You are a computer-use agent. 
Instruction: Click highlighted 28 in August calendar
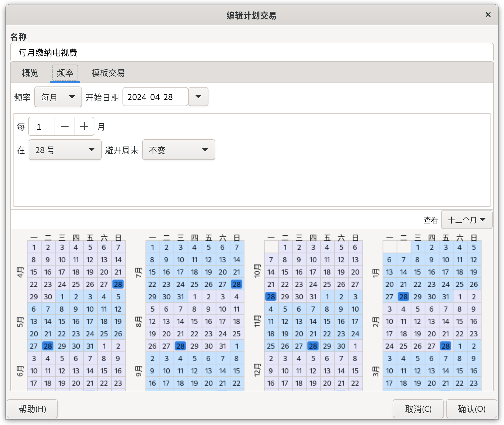[x=180, y=346]
